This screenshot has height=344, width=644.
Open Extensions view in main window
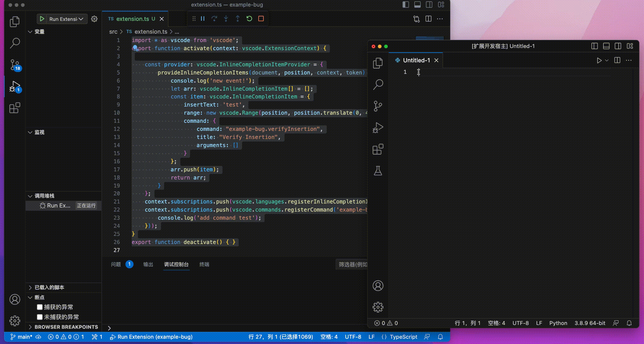tap(15, 108)
